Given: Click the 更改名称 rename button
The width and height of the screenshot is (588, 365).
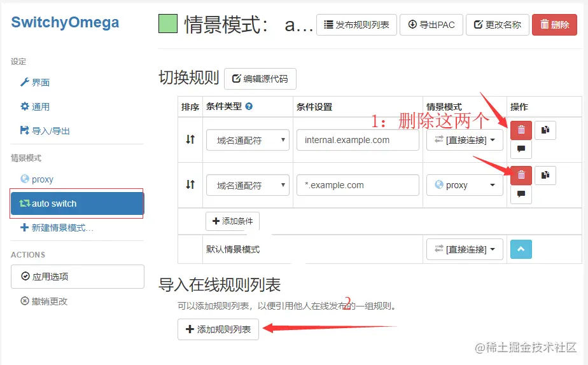Looking at the screenshot, I should pyautogui.click(x=497, y=25).
